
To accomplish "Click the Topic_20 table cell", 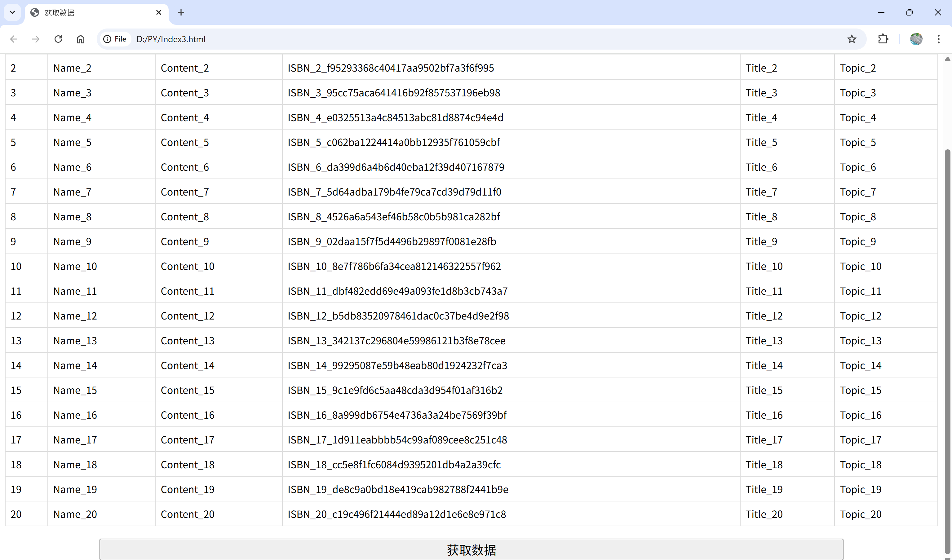I will point(861,514).
